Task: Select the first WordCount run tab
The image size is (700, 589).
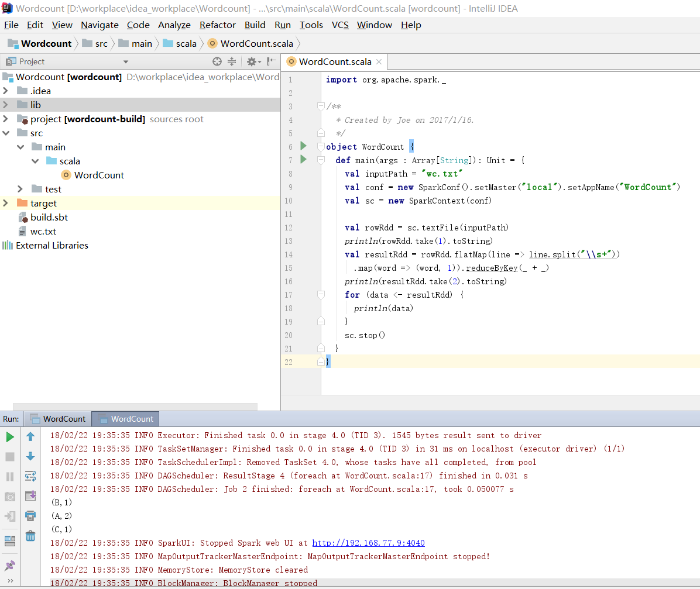Action: pos(57,419)
